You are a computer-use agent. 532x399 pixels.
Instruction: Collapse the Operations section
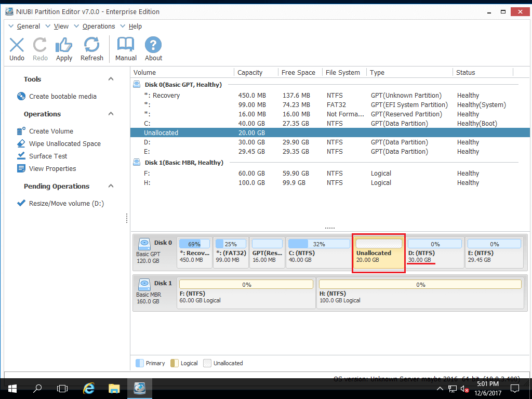tap(111, 114)
